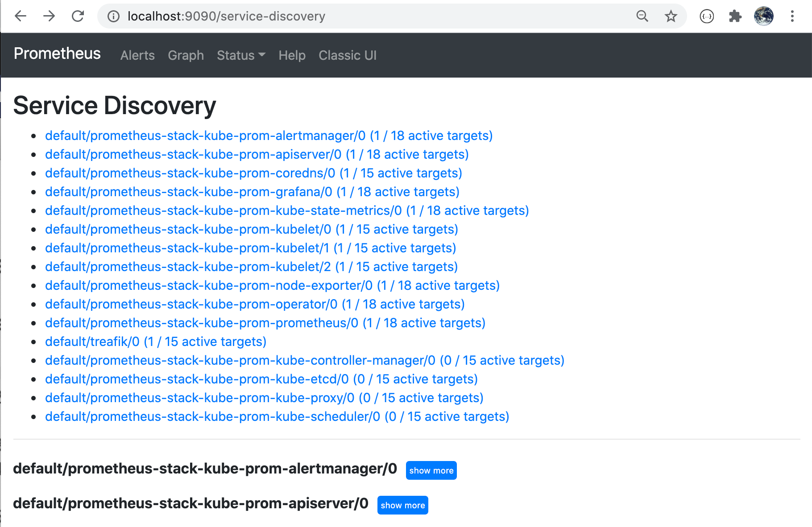This screenshot has width=812, height=527.
Task: Jump to kube-prom-grafana/0 link
Action: click(x=252, y=192)
